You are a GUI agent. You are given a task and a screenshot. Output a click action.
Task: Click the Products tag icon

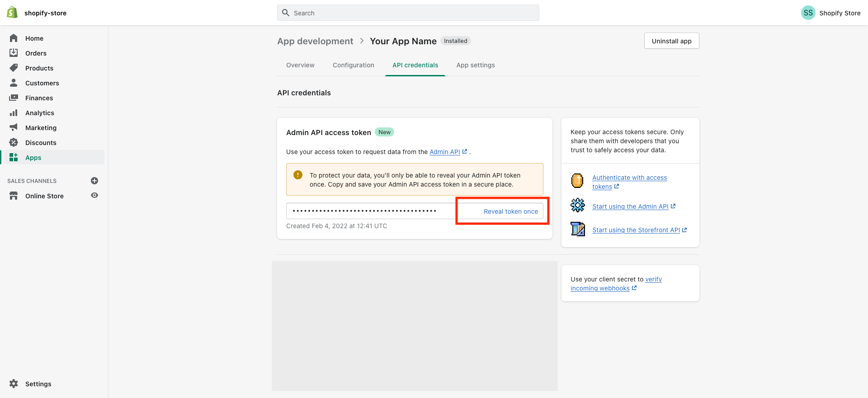14,68
